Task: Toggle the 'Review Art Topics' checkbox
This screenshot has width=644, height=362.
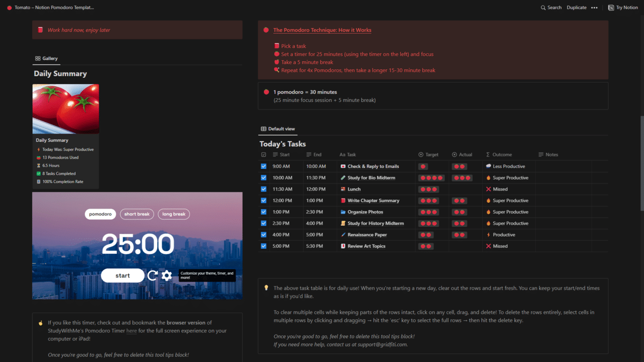Action: 264,246
